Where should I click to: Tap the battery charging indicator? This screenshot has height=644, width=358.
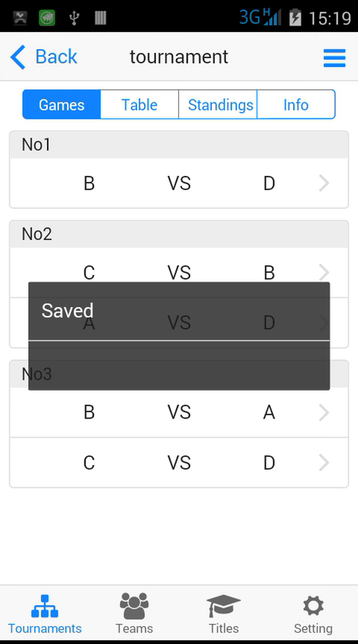(x=296, y=17)
